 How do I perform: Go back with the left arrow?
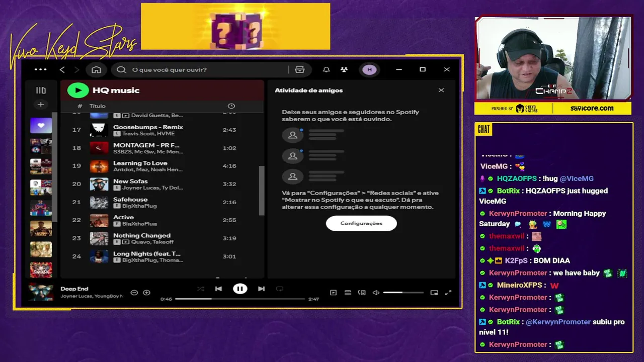62,69
